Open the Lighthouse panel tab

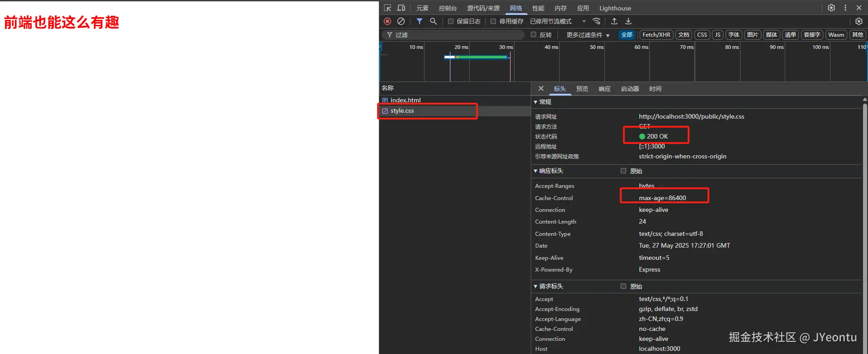click(x=615, y=8)
